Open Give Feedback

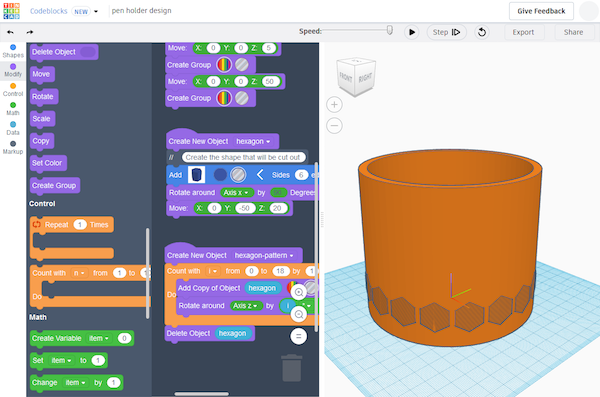[x=541, y=11]
